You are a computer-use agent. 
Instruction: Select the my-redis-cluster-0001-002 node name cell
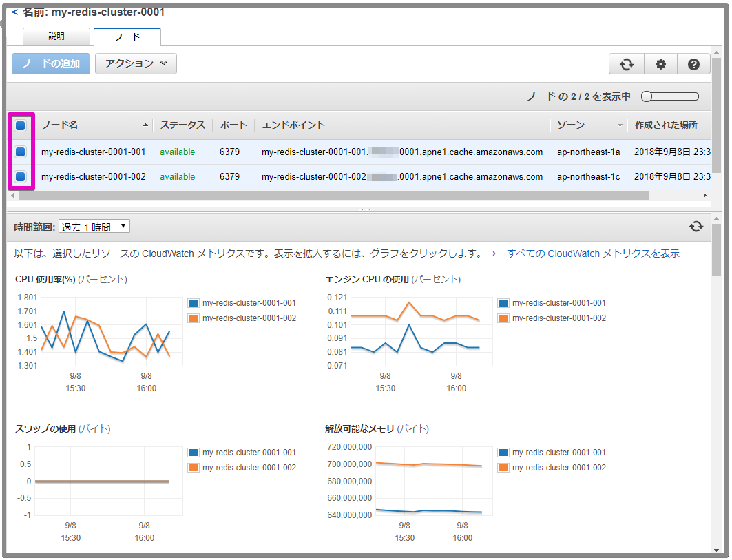(94, 176)
